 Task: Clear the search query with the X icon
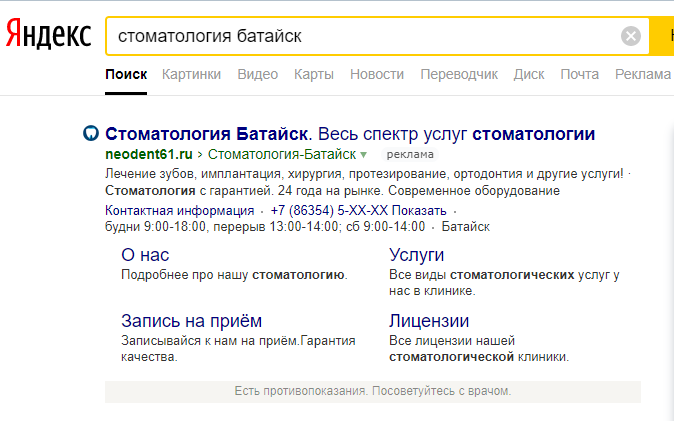click(631, 36)
